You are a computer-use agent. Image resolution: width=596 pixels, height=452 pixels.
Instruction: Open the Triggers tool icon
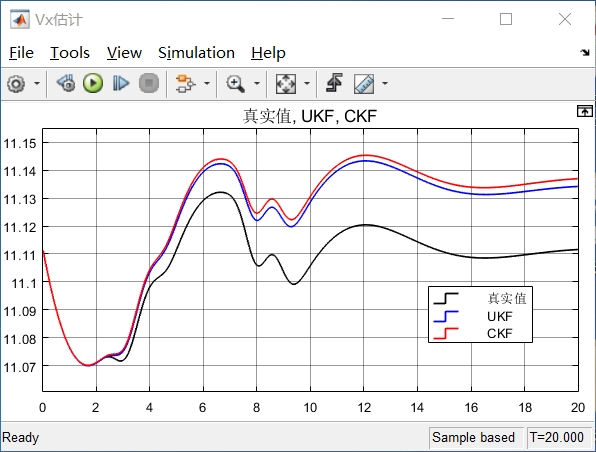point(334,83)
